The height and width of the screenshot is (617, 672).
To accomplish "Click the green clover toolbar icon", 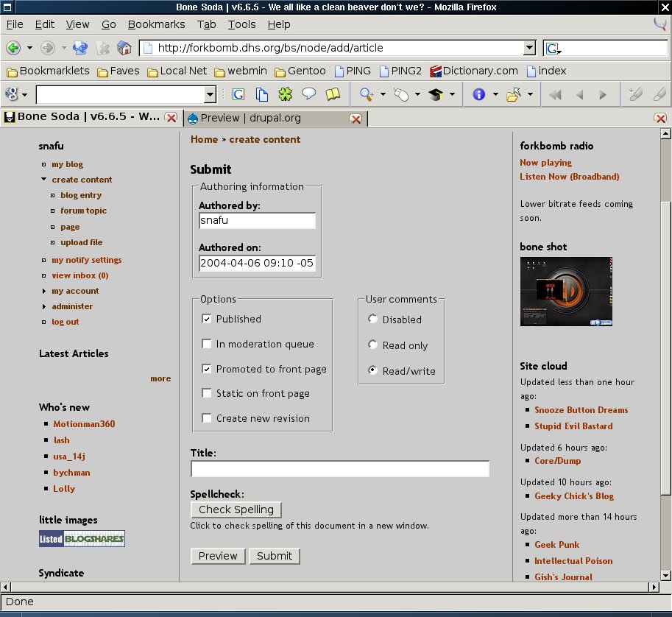I will point(285,94).
